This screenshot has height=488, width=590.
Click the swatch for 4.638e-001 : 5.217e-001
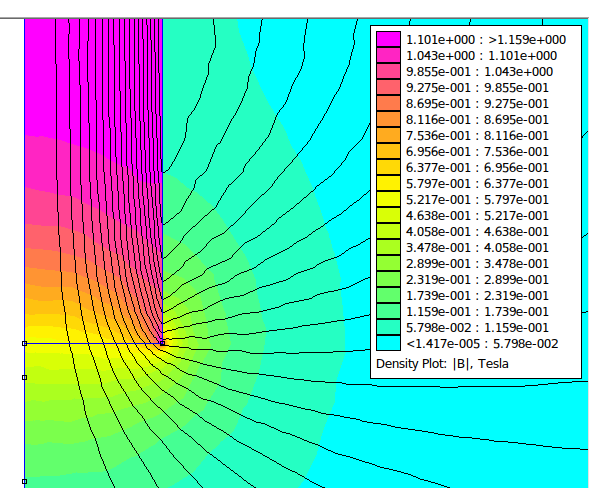(x=388, y=215)
